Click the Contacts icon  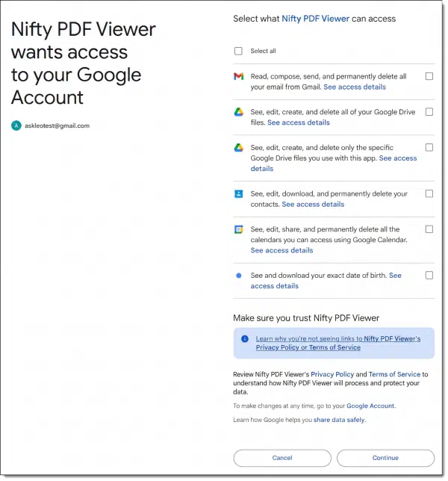point(239,194)
